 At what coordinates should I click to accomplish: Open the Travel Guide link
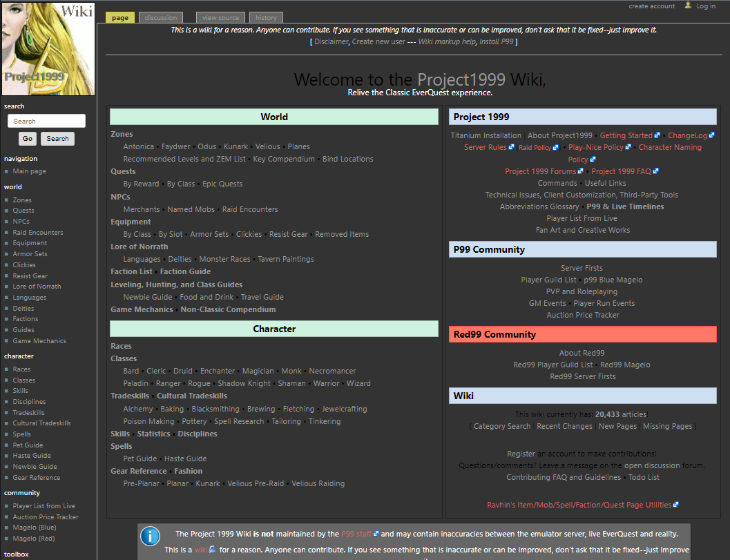point(262,297)
